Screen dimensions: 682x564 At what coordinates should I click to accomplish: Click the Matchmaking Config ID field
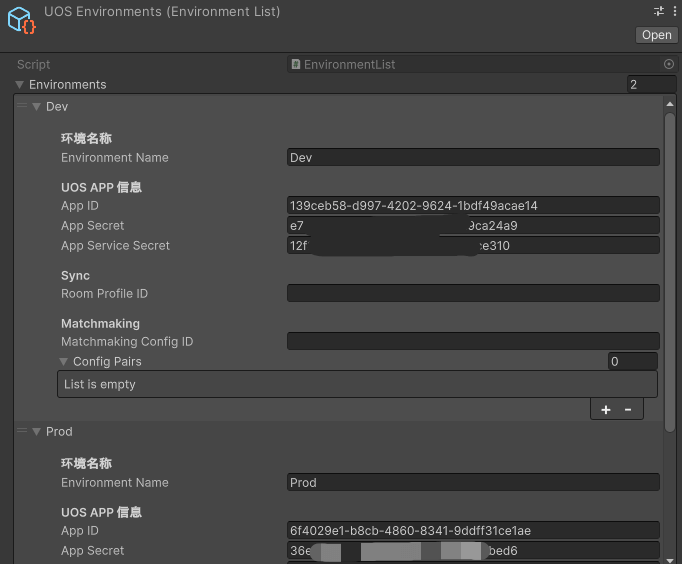tap(472, 341)
